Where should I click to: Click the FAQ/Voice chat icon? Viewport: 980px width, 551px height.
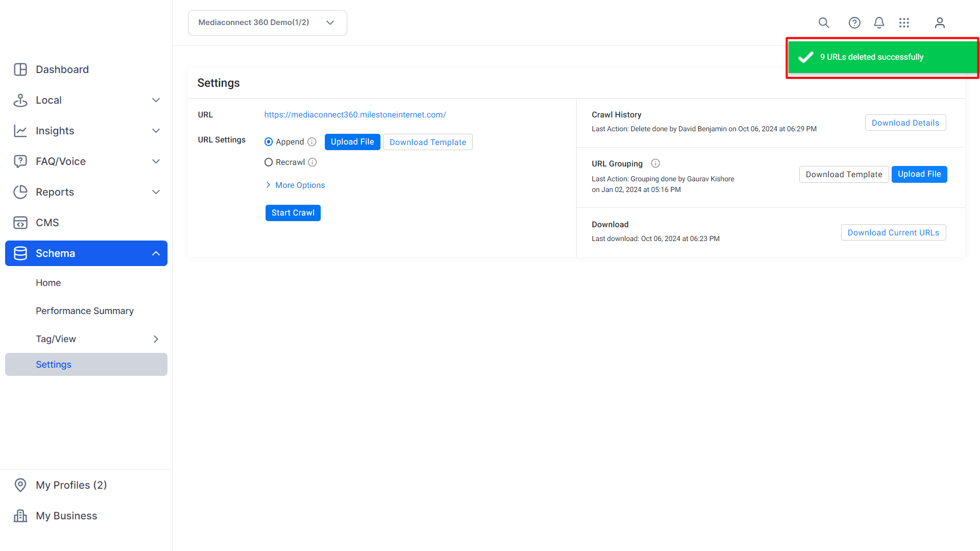20,161
